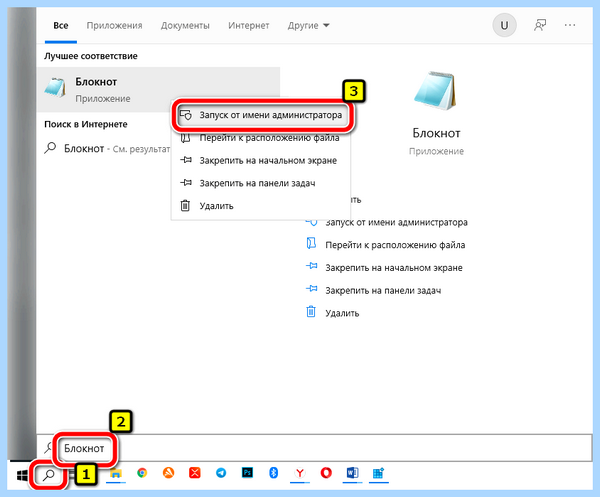Select Удалить in the context menu
This screenshot has height=497, width=600.
point(261,206)
